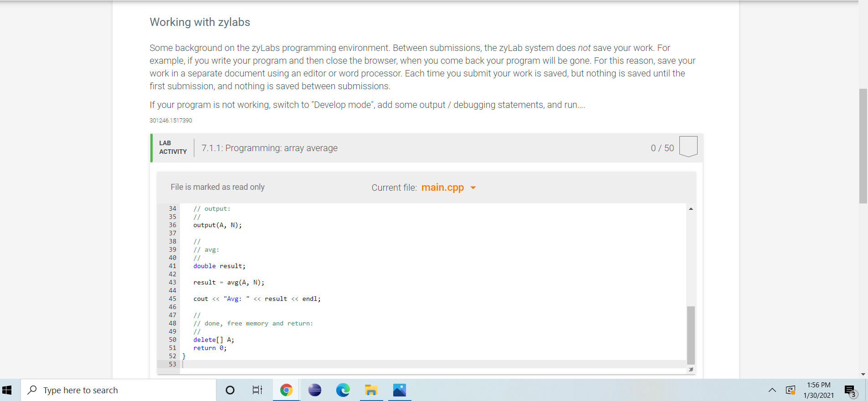
Task: Click the cout "Avg: " code line
Action: click(257, 299)
